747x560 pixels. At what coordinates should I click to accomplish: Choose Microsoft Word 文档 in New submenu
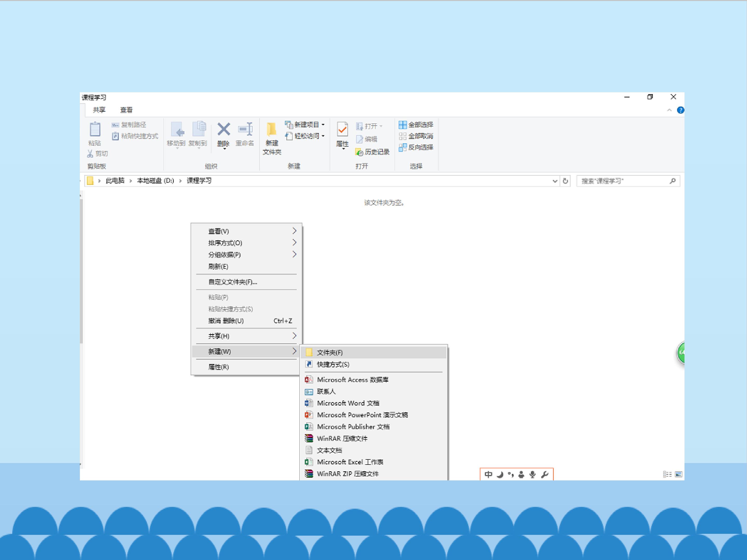(374, 403)
